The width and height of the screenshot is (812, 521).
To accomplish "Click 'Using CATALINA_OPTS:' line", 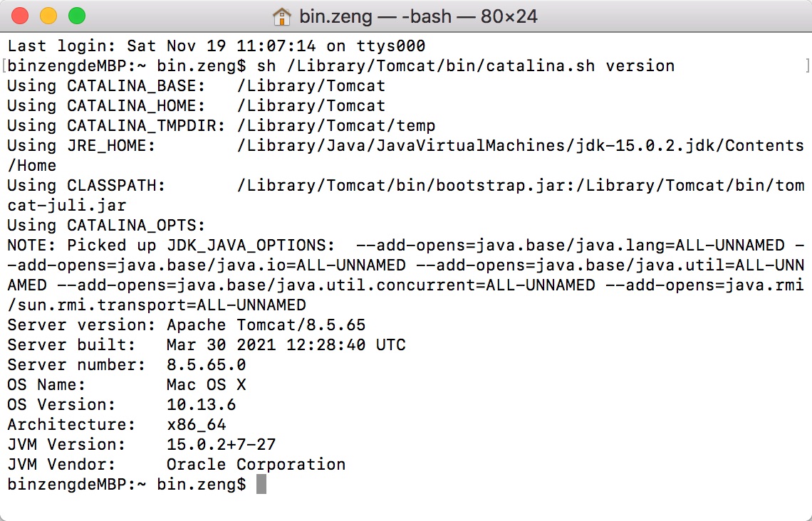I will [x=106, y=225].
